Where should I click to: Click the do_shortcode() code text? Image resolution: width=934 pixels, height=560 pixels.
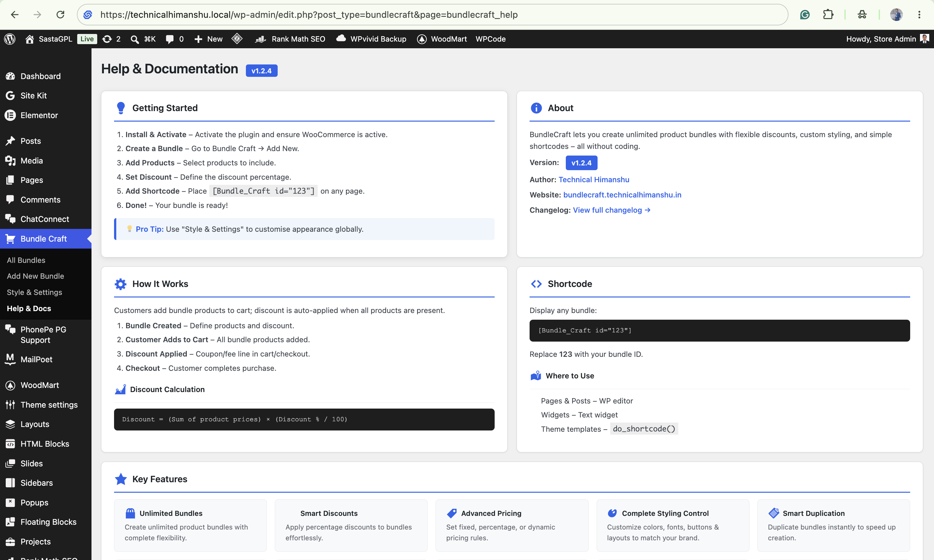(644, 429)
